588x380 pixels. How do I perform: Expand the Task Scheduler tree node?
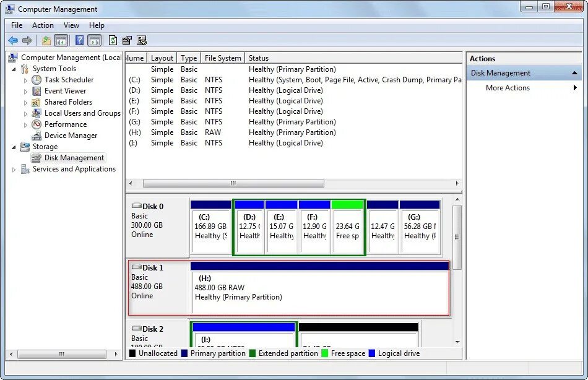(x=25, y=80)
